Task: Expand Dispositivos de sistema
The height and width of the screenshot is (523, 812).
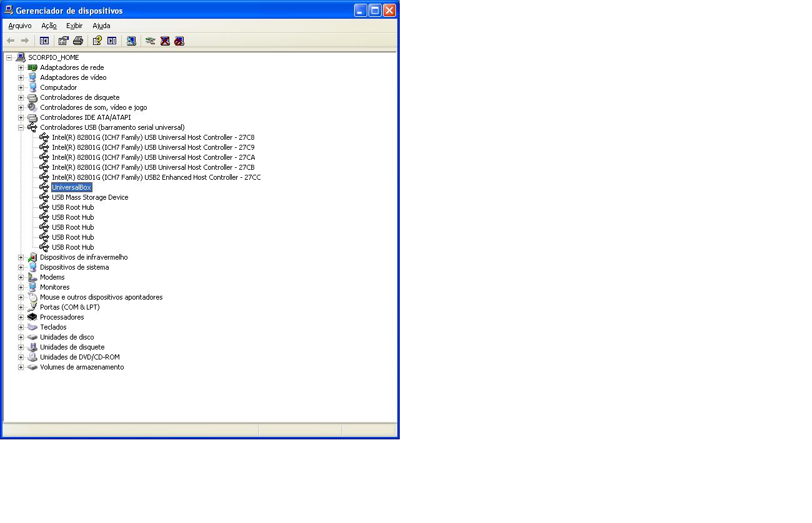Action: (x=21, y=267)
